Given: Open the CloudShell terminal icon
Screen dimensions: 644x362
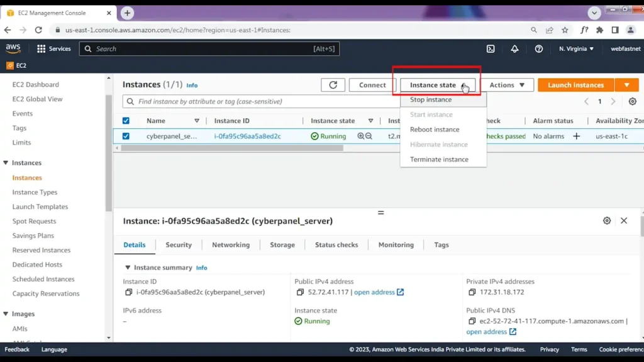Looking at the screenshot, I should [x=491, y=49].
